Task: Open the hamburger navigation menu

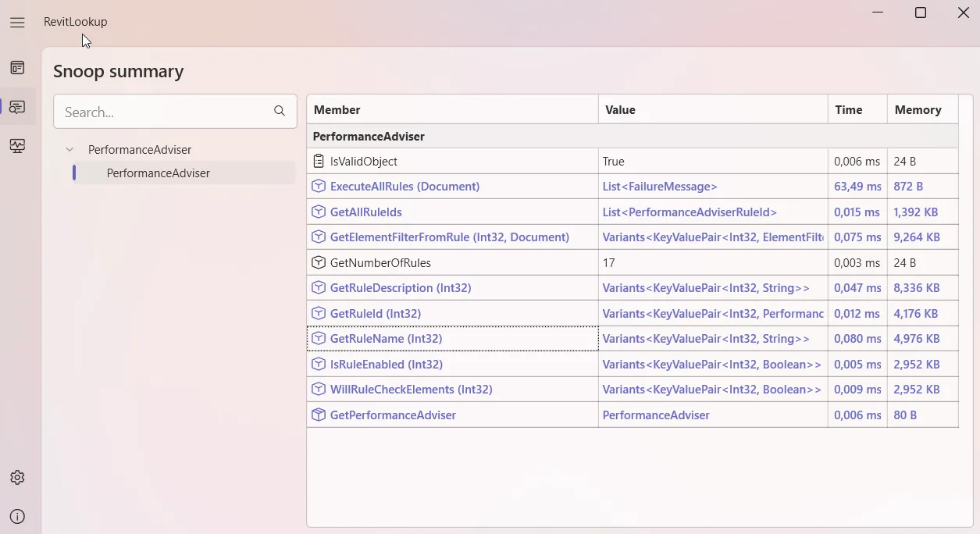Action: [17, 23]
